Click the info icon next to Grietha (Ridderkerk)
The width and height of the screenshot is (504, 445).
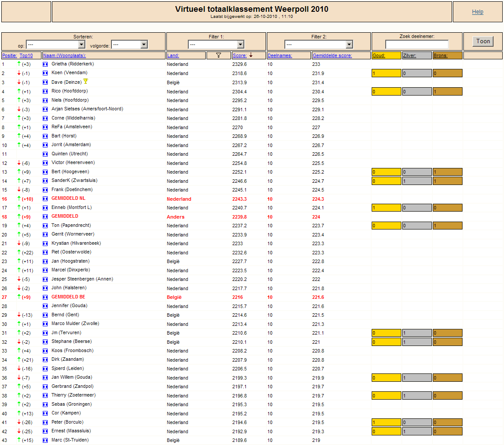point(45,64)
